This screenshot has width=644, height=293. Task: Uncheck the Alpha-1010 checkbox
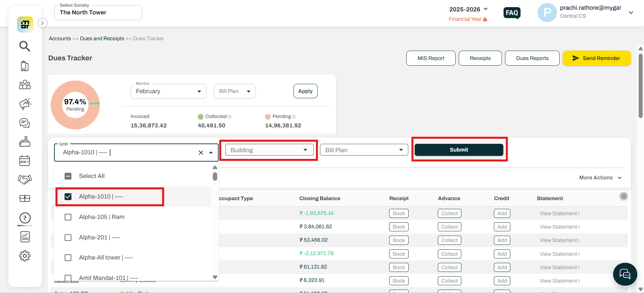coord(68,197)
